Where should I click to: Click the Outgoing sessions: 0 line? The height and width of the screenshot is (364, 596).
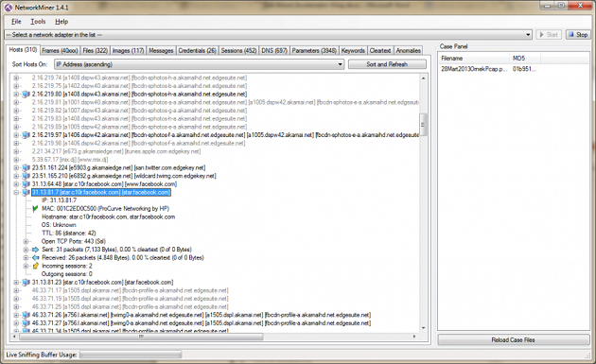click(67, 274)
